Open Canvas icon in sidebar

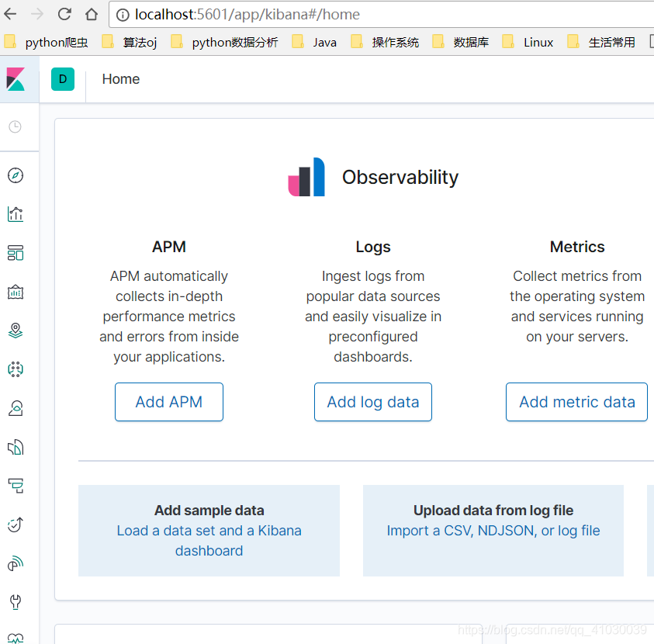click(16, 292)
